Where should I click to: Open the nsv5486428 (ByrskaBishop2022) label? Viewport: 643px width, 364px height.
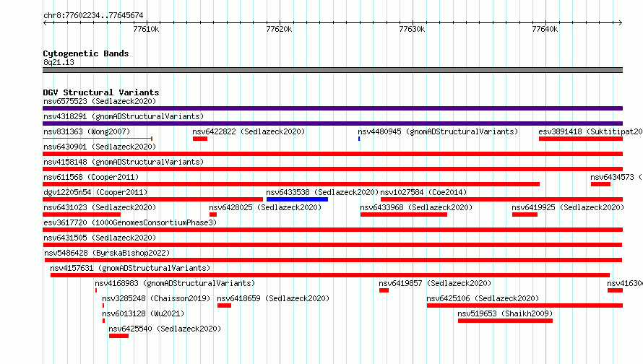[x=107, y=253]
